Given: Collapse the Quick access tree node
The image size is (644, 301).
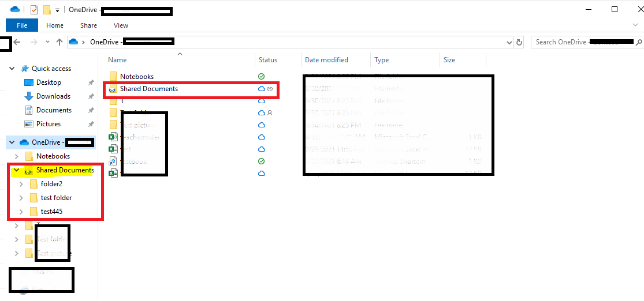Looking at the screenshot, I should pyautogui.click(x=12, y=69).
